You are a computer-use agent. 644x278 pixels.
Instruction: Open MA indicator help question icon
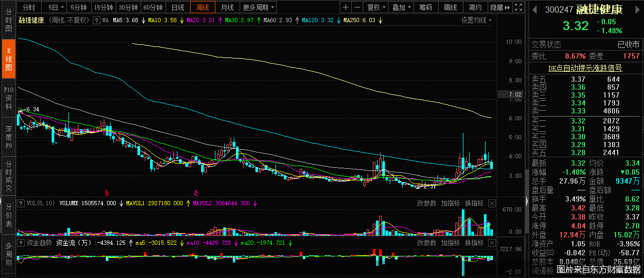[96, 20]
